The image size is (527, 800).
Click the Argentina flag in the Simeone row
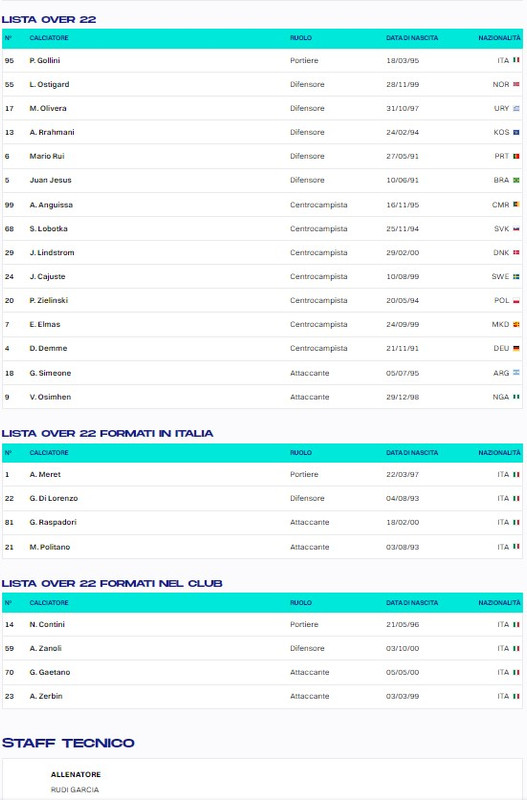pos(516,373)
